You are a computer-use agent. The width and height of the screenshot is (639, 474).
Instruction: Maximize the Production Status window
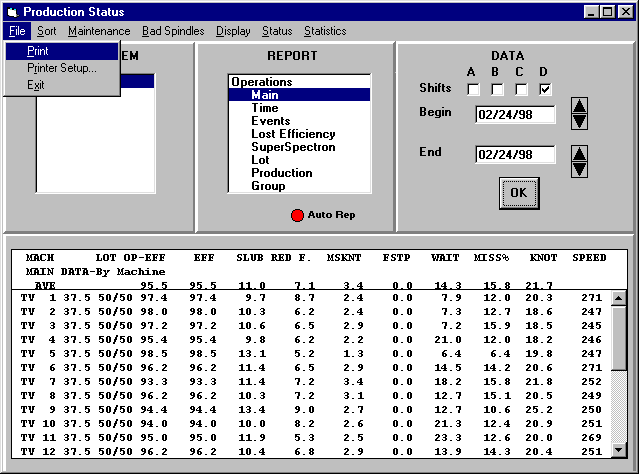click(x=607, y=12)
